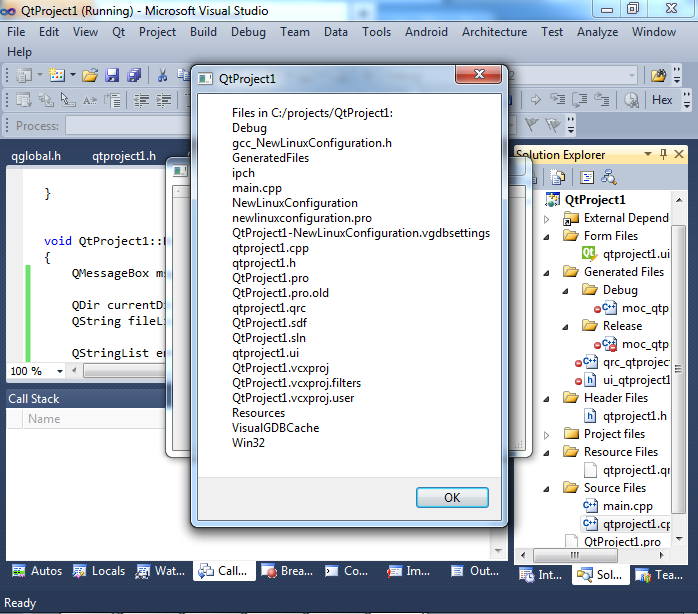698x614 pixels.
Task: Open the Qt menu
Action: pyautogui.click(x=118, y=32)
